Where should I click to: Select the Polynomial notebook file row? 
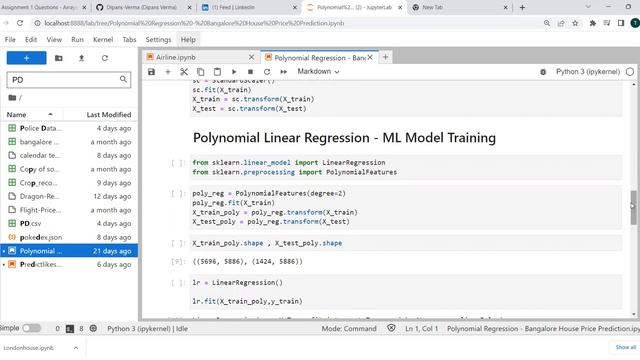[69, 251]
